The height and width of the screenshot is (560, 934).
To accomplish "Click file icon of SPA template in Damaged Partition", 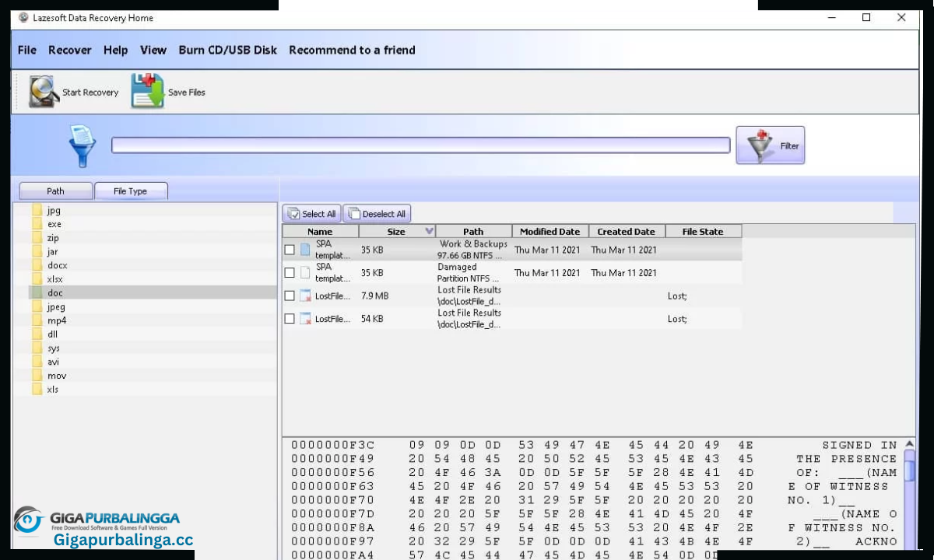I will pos(306,273).
